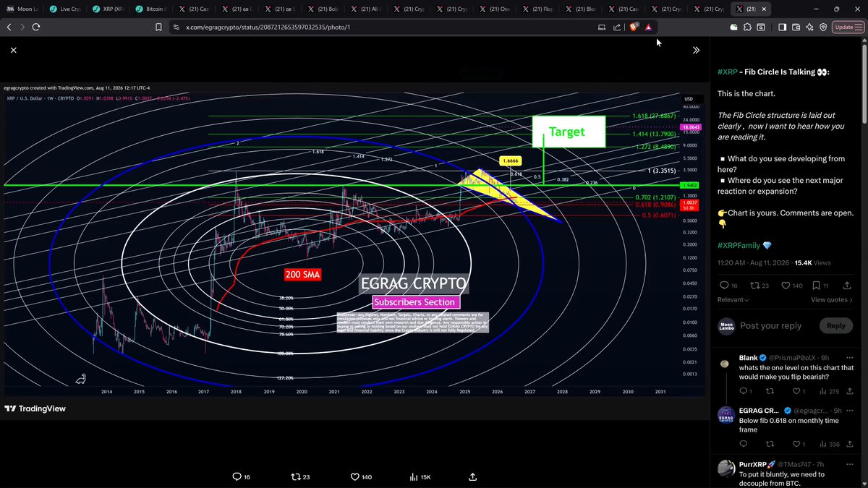Screen dimensions: 868x488
Task: Open the Relevant sort dropdown
Action: pyautogui.click(x=733, y=299)
